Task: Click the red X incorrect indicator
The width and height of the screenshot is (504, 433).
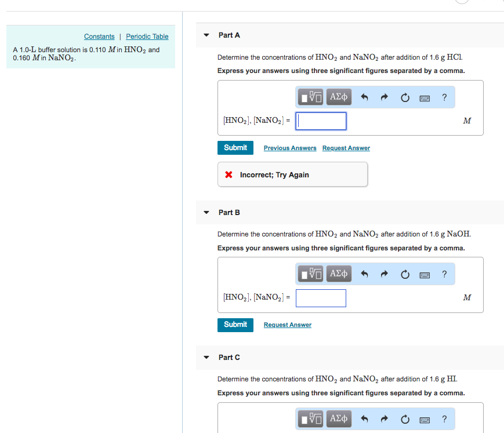Action: [229, 174]
